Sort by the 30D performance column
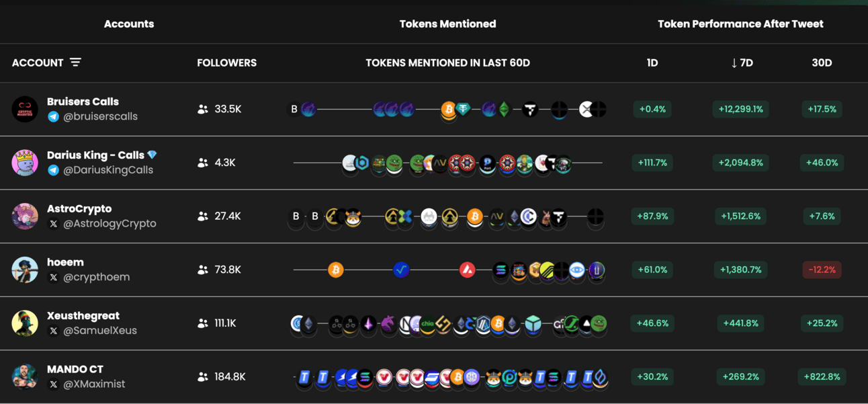This screenshot has width=868, height=404. 822,63
